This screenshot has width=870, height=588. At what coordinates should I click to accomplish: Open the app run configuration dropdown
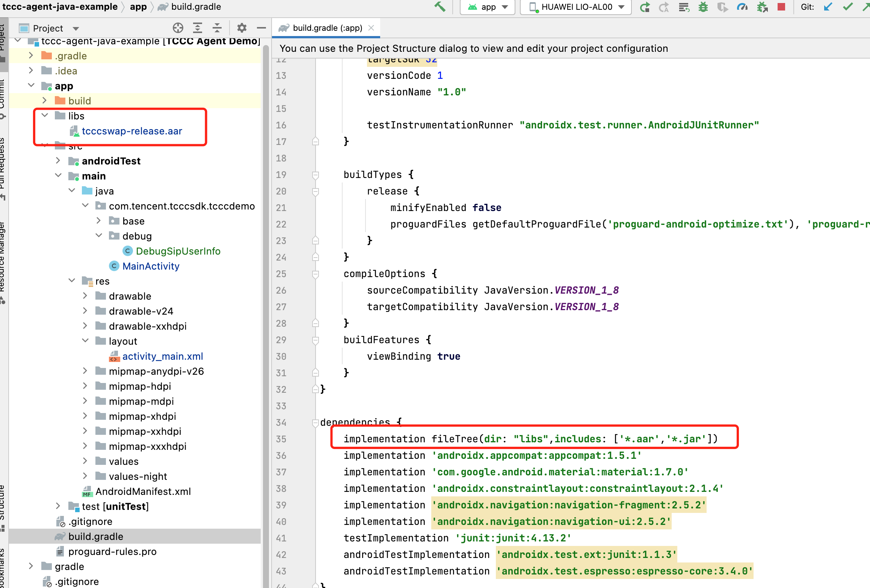[488, 7]
